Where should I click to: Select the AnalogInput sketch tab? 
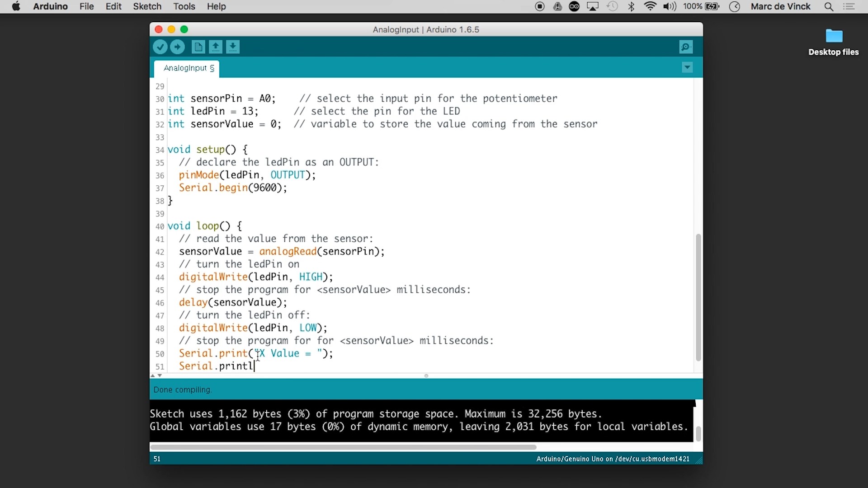pos(187,68)
